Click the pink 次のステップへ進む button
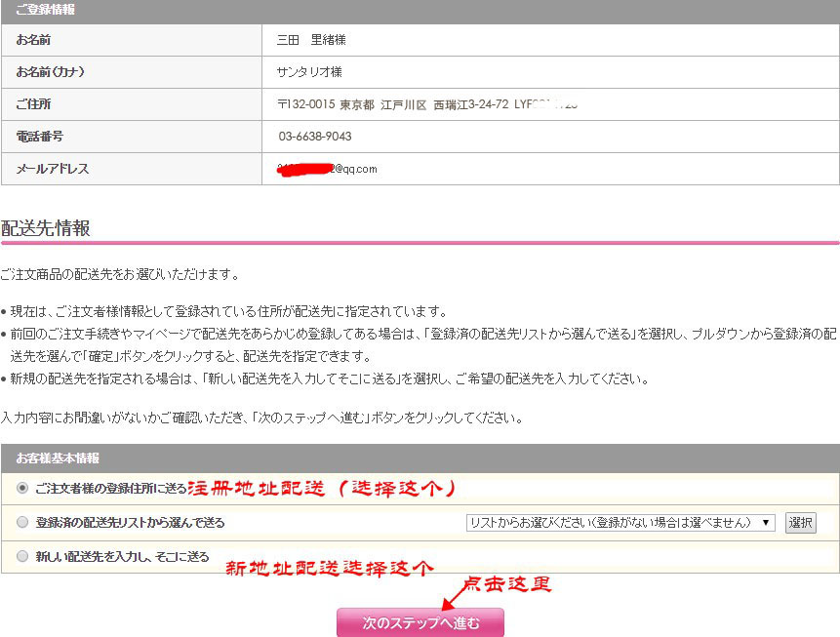This screenshot has width=840, height=637. pyautogui.click(x=420, y=622)
